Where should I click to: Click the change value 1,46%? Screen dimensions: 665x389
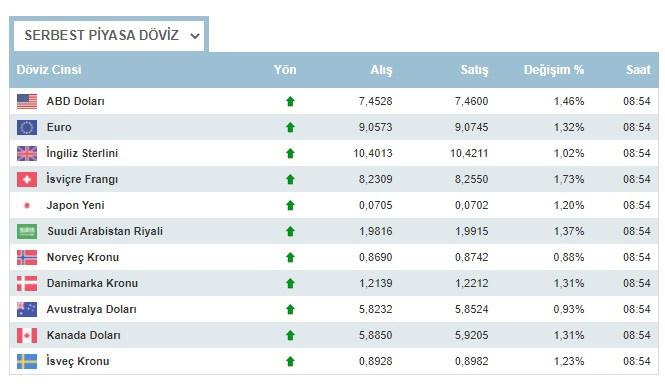pyautogui.click(x=569, y=101)
